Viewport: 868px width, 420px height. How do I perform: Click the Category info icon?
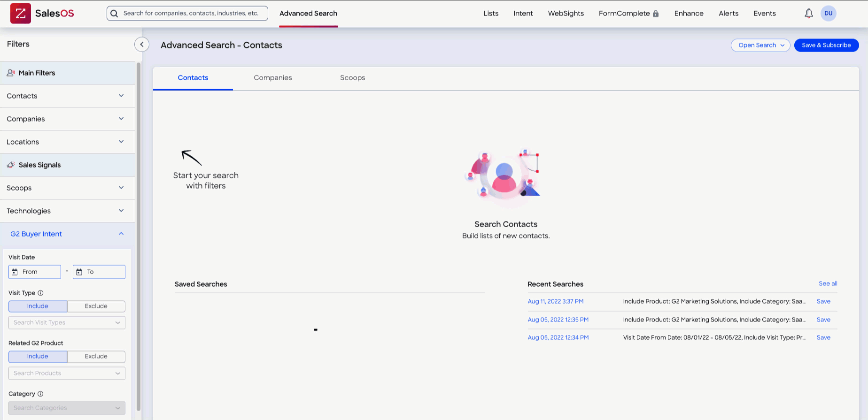(40, 394)
